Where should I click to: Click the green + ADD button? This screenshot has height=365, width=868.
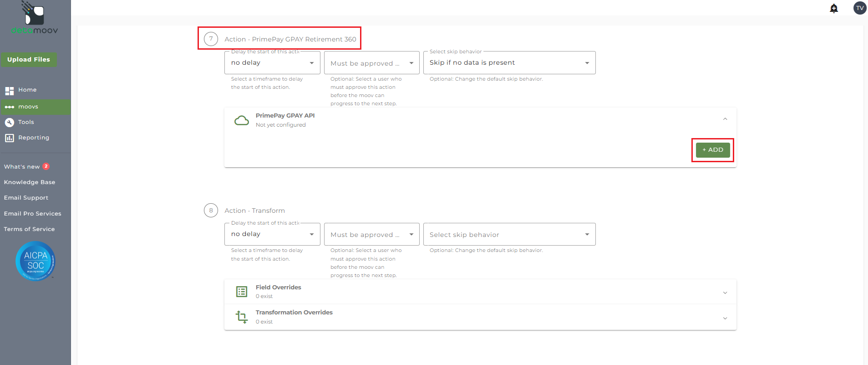click(x=712, y=150)
